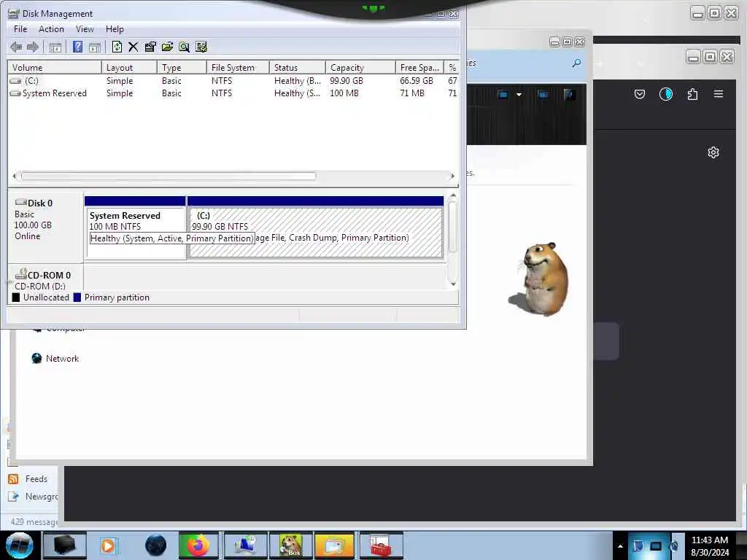This screenshot has height=560, width=747.
Task: Click the Refresh toolbar icon
Action: (x=117, y=47)
